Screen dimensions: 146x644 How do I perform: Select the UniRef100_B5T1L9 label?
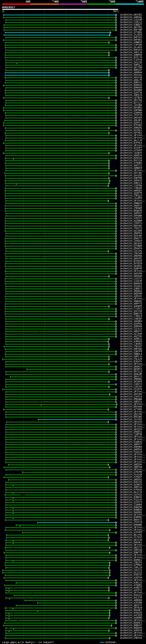coord(131,371)
